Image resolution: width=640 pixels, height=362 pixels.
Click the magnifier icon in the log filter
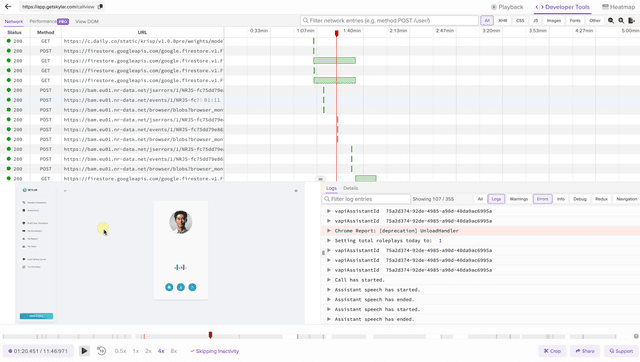tap(327, 199)
